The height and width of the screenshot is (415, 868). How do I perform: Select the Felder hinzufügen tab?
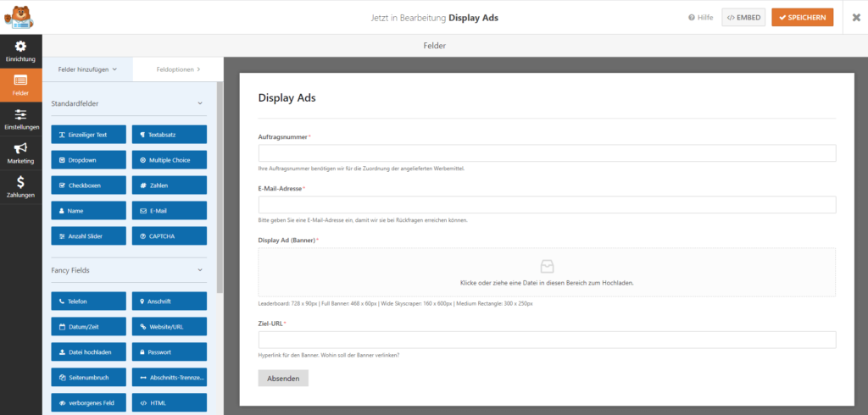click(87, 69)
